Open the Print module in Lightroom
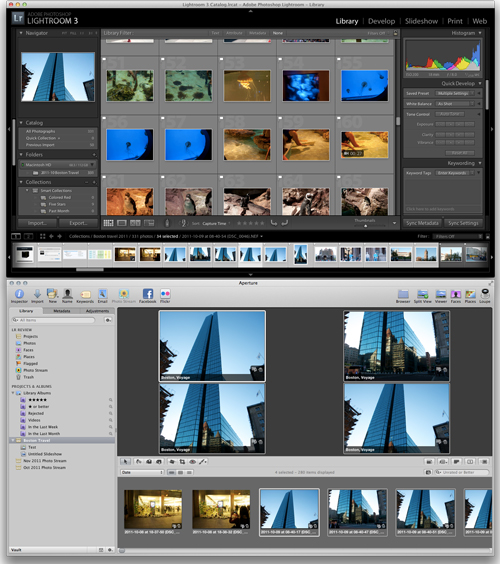 tap(455, 21)
